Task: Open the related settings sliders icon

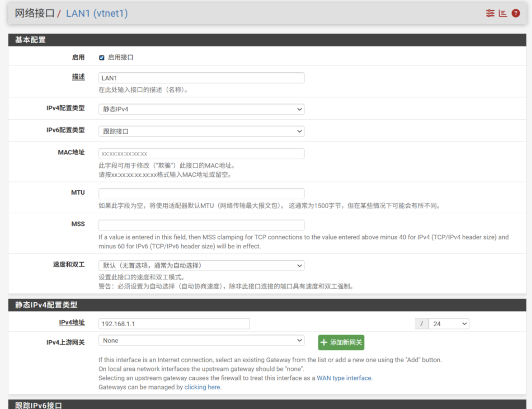Action: coord(490,13)
